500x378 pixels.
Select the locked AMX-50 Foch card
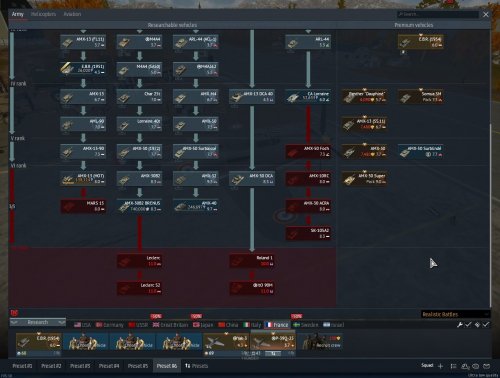(308, 151)
